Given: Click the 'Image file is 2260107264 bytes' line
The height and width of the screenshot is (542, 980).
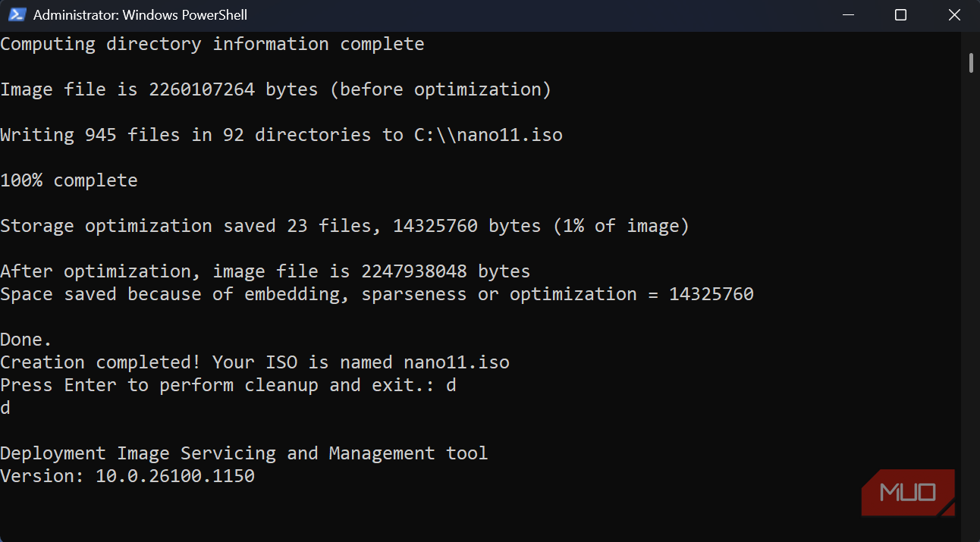Looking at the screenshot, I should click(x=275, y=90).
